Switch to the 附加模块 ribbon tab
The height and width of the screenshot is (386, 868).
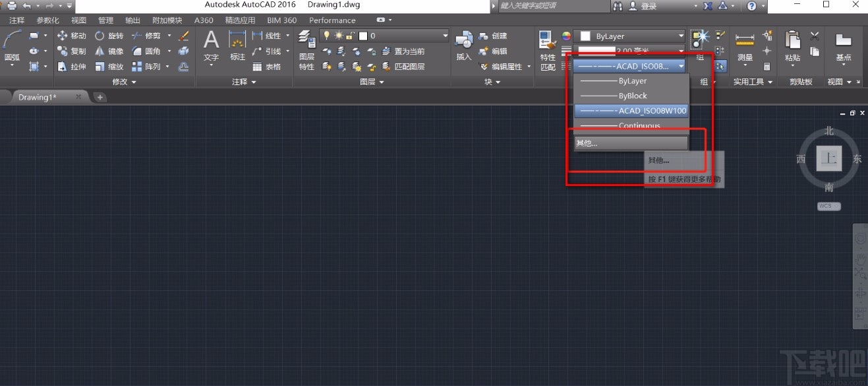point(167,20)
